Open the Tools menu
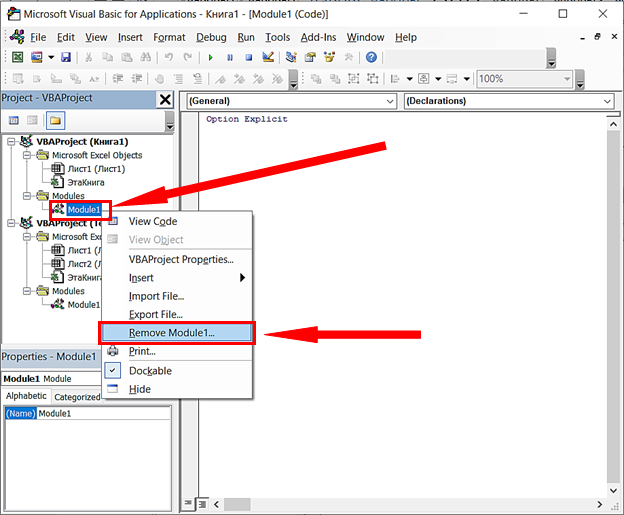The image size is (624, 515). [x=277, y=37]
